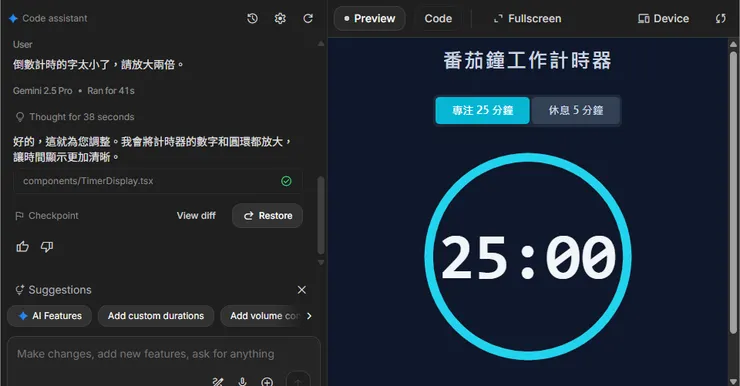
Task: Click the Gemini 2.5 Pro label
Action: 42,91
